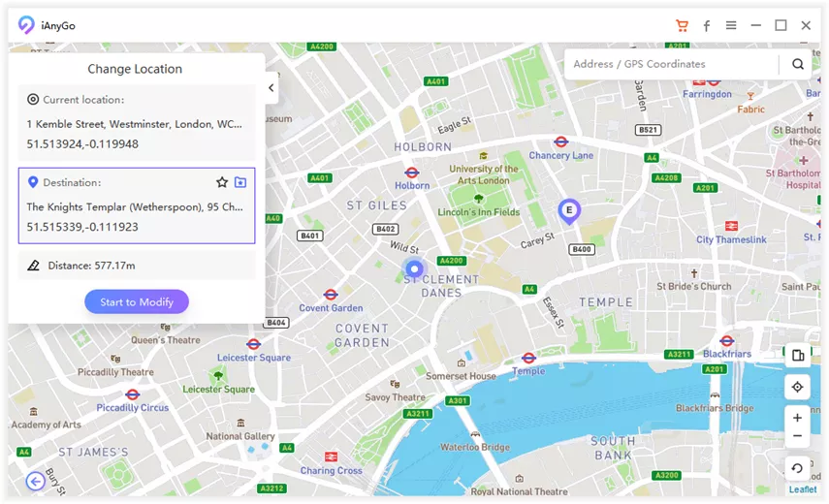The height and width of the screenshot is (504, 829).
Task: Click the University of the Arts London label
Action: [x=483, y=174]
